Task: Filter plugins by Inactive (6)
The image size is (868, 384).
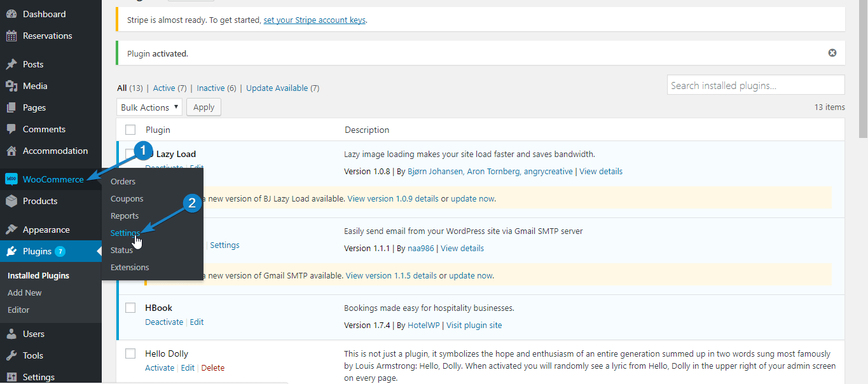Action: [216, 88]
